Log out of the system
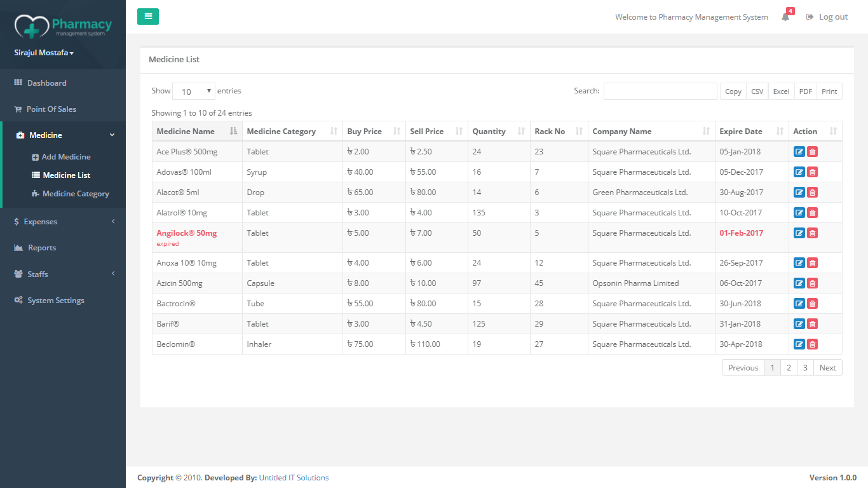The height and width of the screenshot is (488, 868). point(827,17)
